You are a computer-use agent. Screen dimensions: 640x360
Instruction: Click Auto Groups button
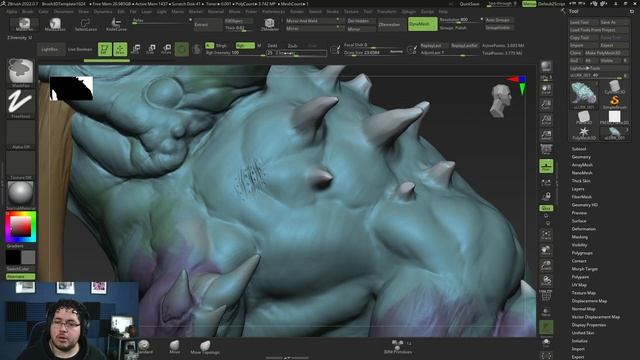pyautogui.click(x=499, y=20)
